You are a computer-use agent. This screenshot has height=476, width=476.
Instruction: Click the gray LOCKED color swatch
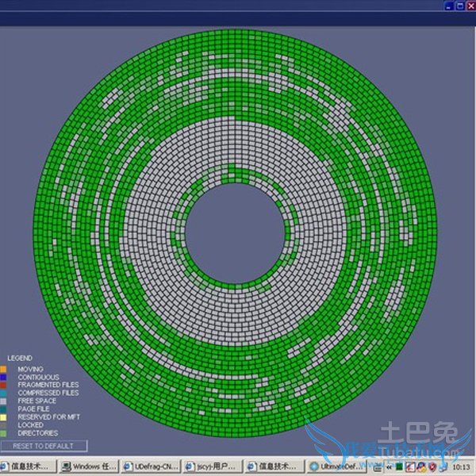pos(3,425)
